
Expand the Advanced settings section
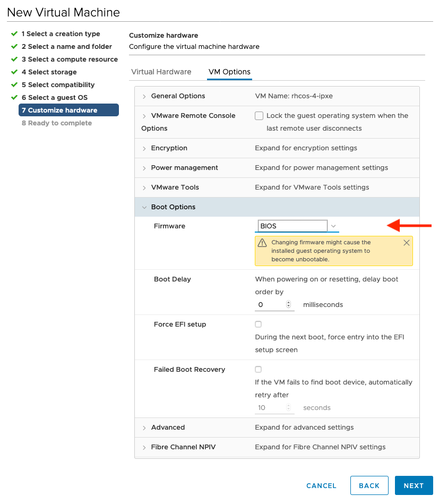point(144,428)
